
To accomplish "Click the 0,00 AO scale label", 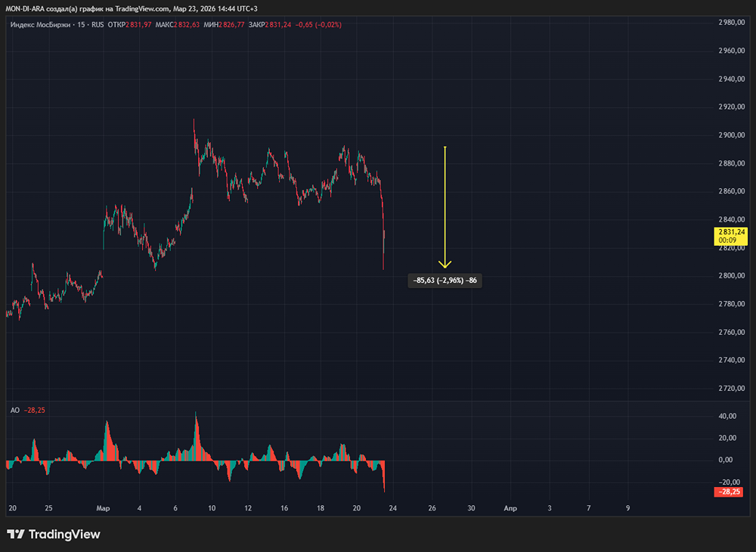I will click(726, 460).
